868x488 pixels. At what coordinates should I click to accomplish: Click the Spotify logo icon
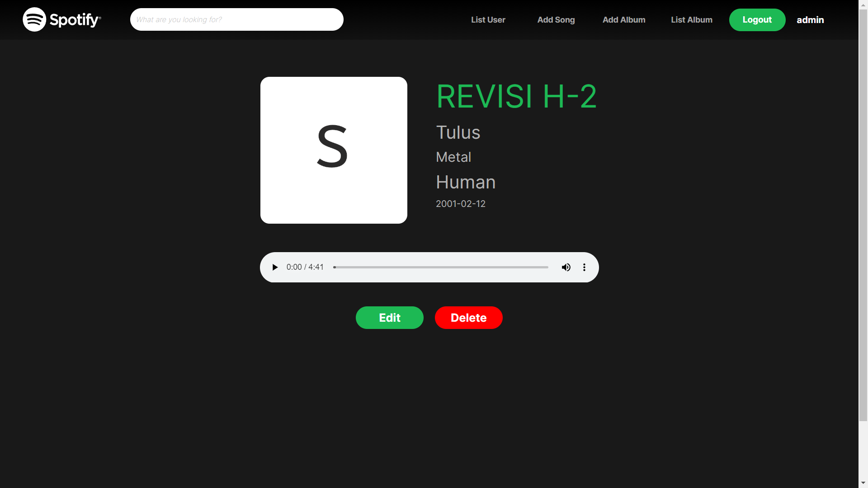pyautogui.click(x=34, y=19)
